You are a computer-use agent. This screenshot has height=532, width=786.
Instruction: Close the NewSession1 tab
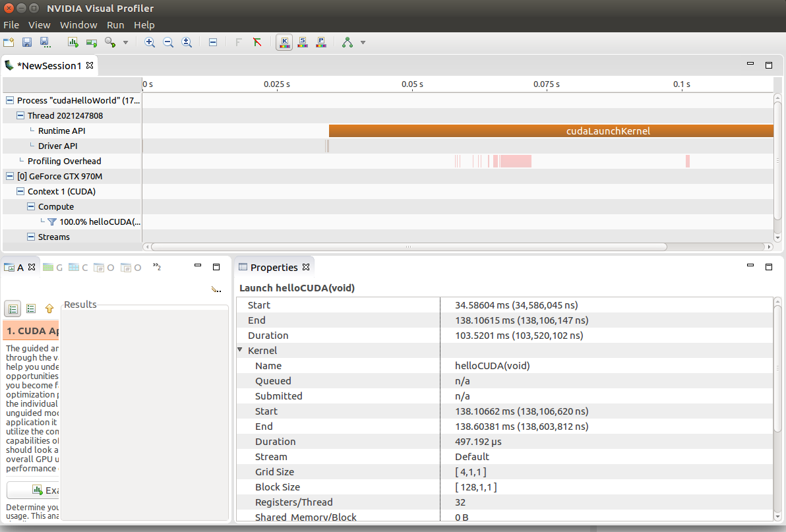point(90,65)
